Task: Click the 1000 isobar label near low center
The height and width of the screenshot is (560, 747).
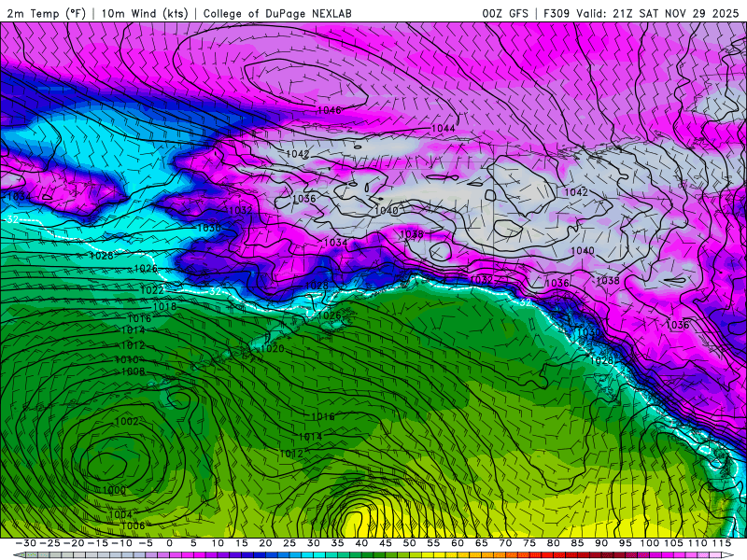Action: (x=114, y=490)
